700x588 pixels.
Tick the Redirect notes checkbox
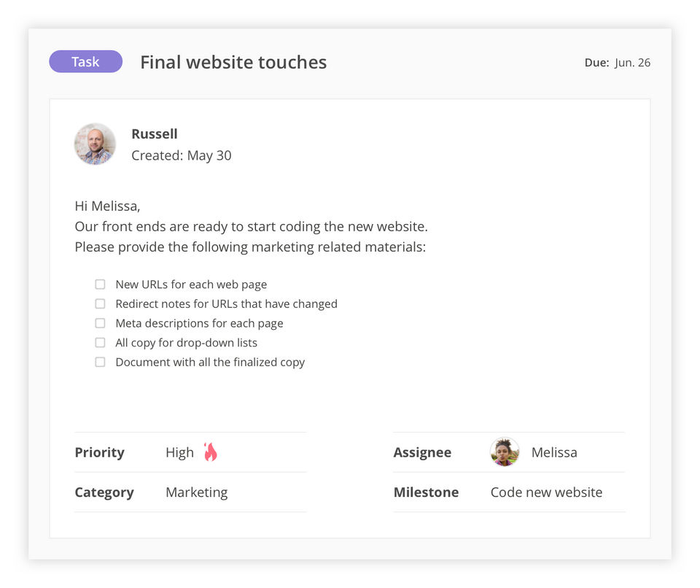(100, 303)
